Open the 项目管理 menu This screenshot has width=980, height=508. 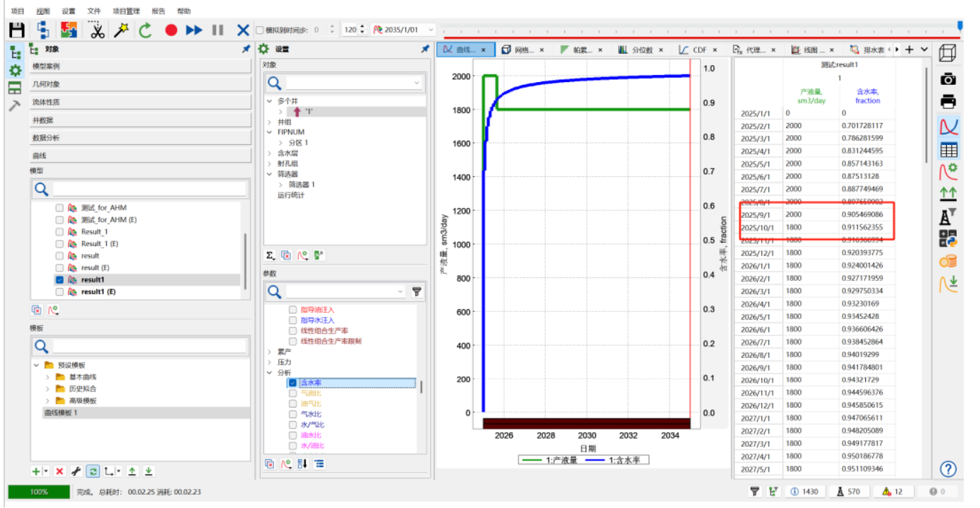tap(126, 11)
